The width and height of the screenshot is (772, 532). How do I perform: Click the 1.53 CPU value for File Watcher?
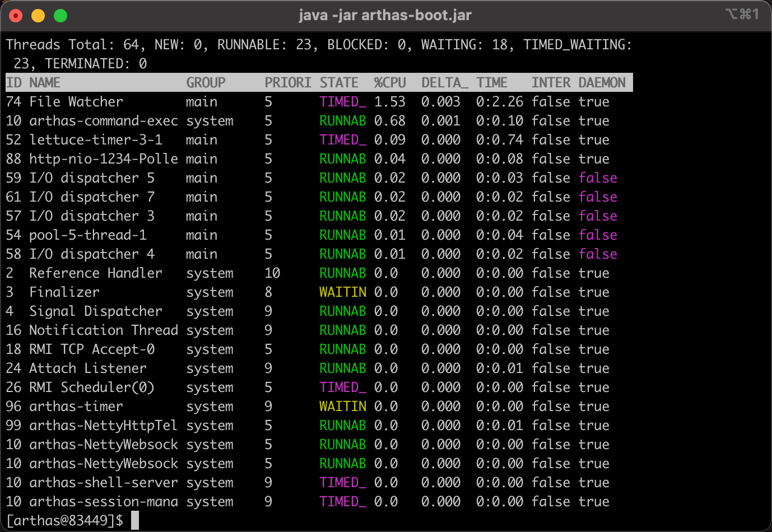click(x=389, y=102)
